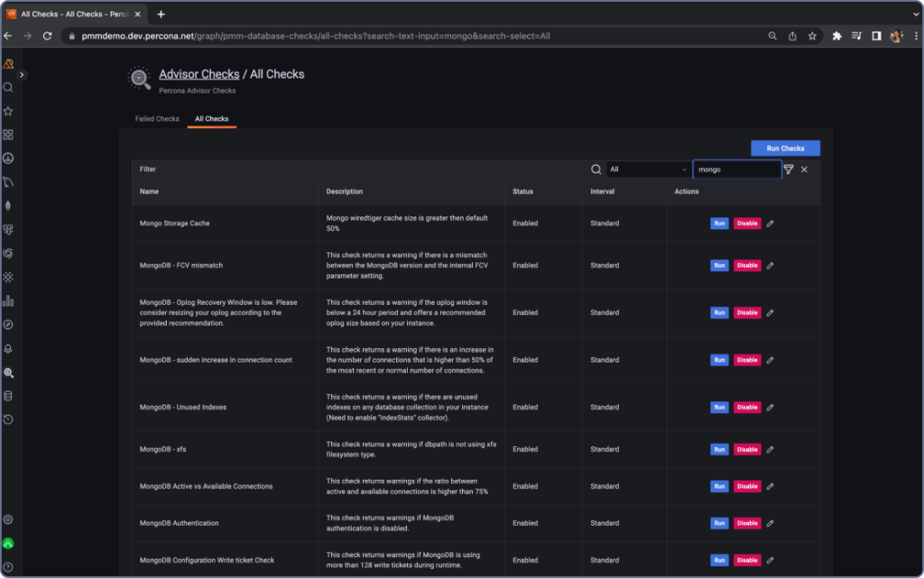This screenshot has height=578, width=924.
Task: Open the Configuration gear icon
Action: [8, 519]
